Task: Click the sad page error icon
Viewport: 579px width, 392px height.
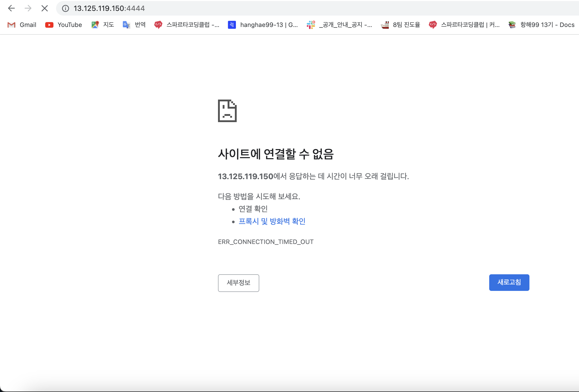Action: pyautogui.click(x=227, y=111)
